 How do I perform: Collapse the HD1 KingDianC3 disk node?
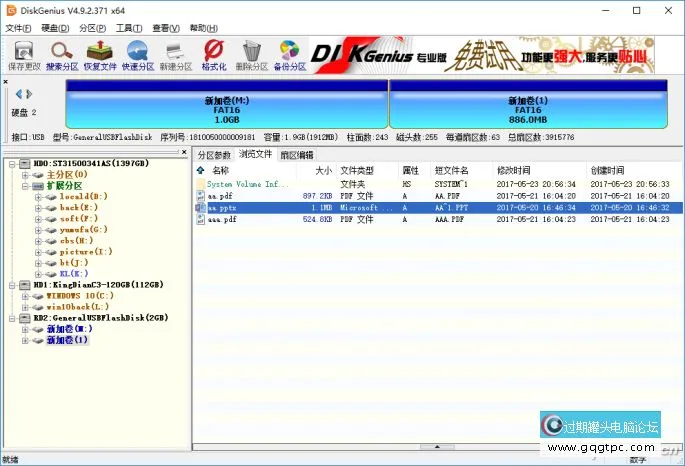12,285
